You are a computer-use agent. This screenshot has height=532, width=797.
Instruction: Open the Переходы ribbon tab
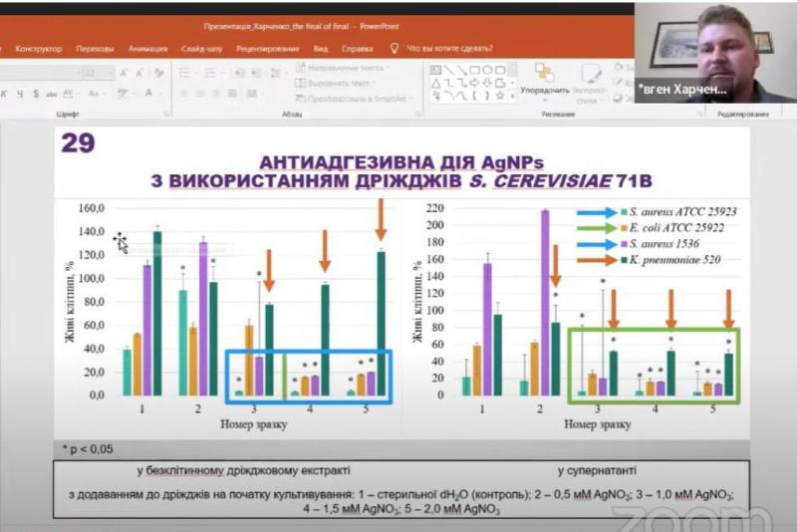(x=95, y=49)
